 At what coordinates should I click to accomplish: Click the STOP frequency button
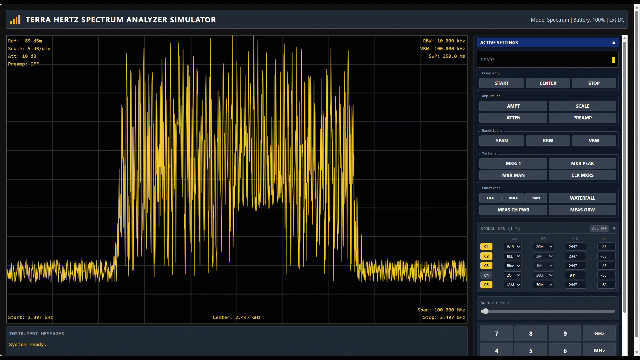coord(594,83)
